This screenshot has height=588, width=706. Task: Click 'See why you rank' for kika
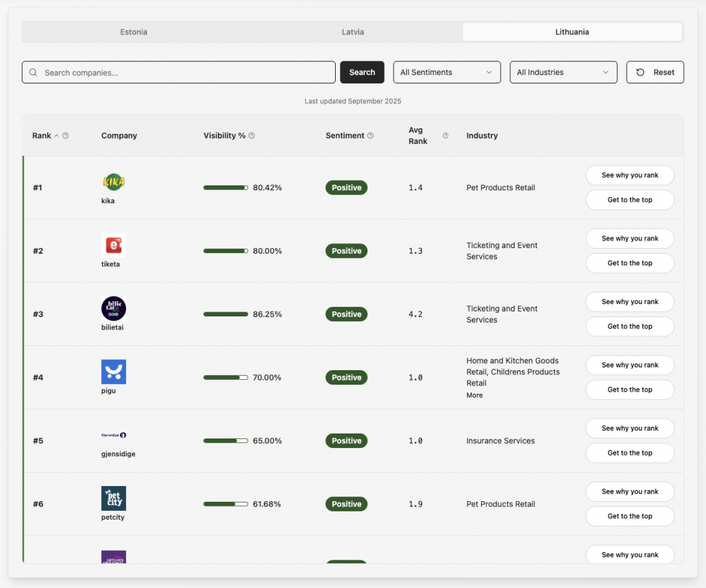[x=629, y=175]
